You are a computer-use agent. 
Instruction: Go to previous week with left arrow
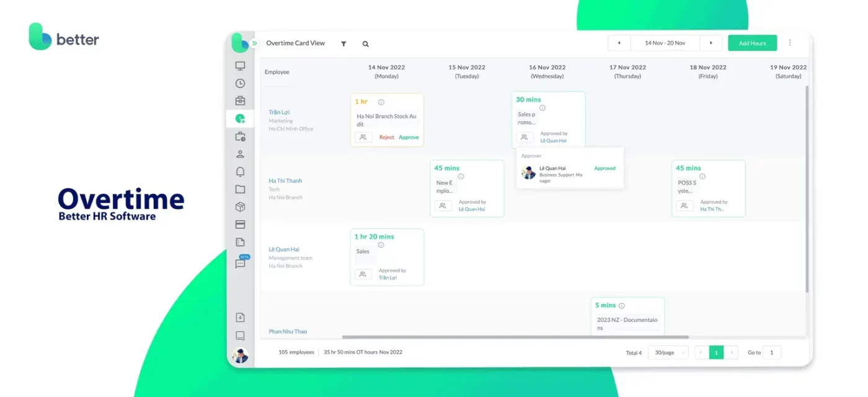(619, 43)
